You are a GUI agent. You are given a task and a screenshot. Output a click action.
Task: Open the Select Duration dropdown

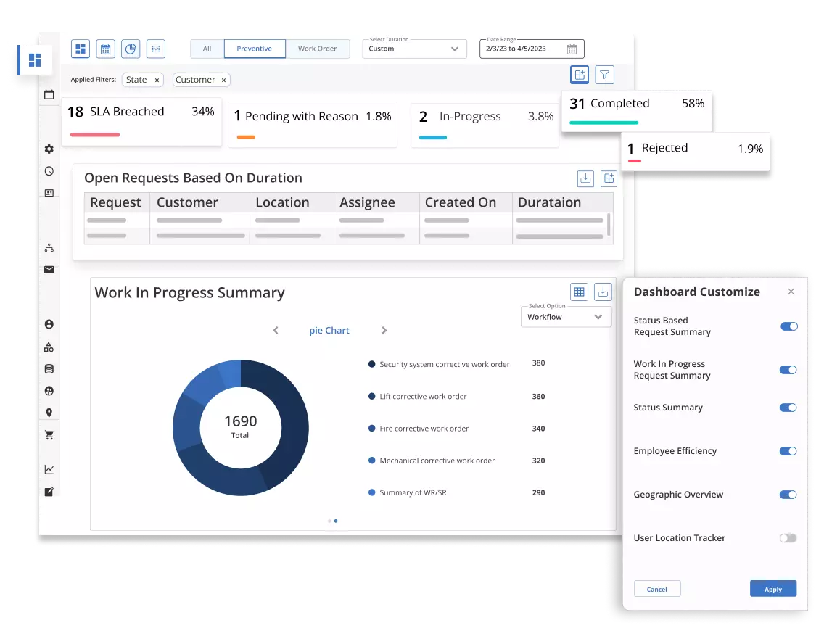click(x=414, y=49)
